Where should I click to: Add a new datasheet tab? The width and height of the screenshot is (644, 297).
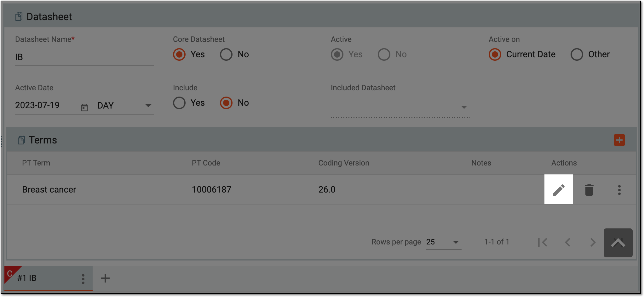click(x=105, y=278)
